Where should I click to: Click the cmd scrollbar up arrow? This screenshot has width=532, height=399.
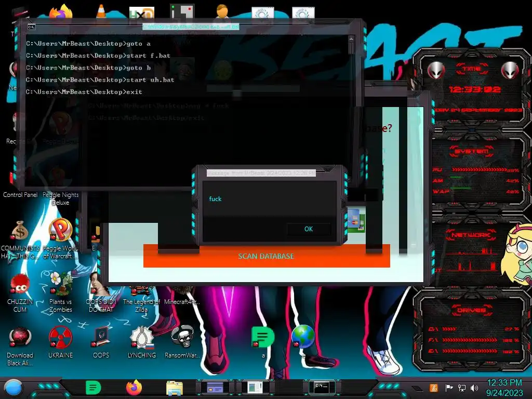pos(351,39)
